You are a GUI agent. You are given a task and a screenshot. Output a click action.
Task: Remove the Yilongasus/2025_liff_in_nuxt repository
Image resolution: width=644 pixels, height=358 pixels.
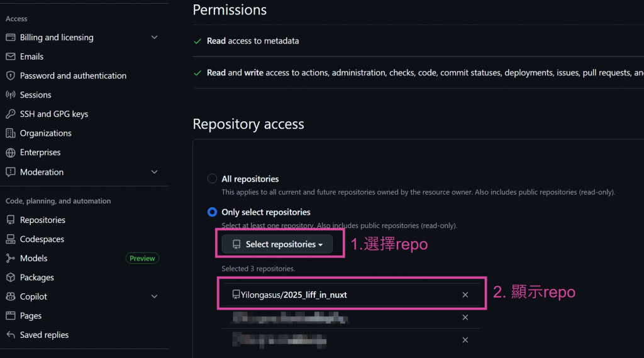[465, 295]
